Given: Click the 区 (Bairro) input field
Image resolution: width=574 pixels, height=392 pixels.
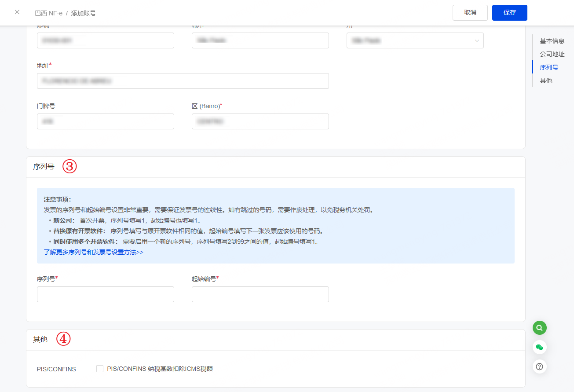Looking at the screenshot, I should (260, 121).
